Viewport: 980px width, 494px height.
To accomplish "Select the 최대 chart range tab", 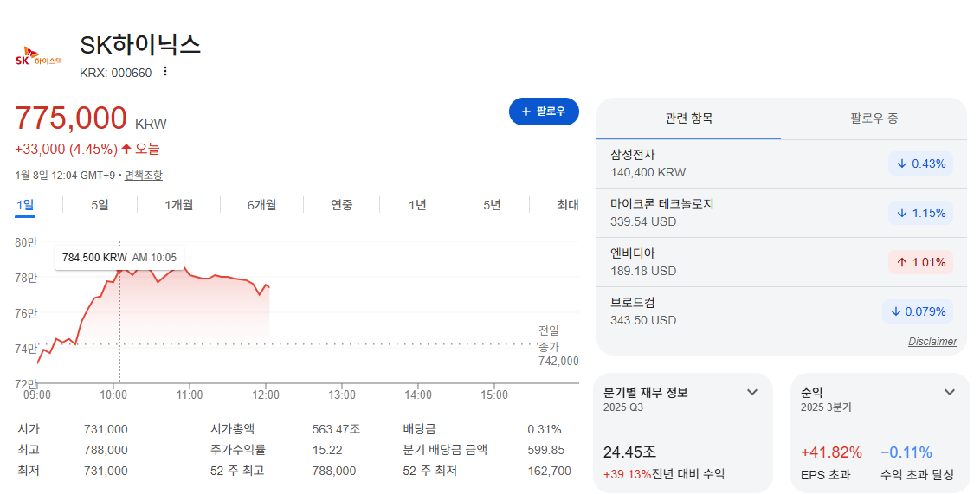I will [x=568, y=205].
